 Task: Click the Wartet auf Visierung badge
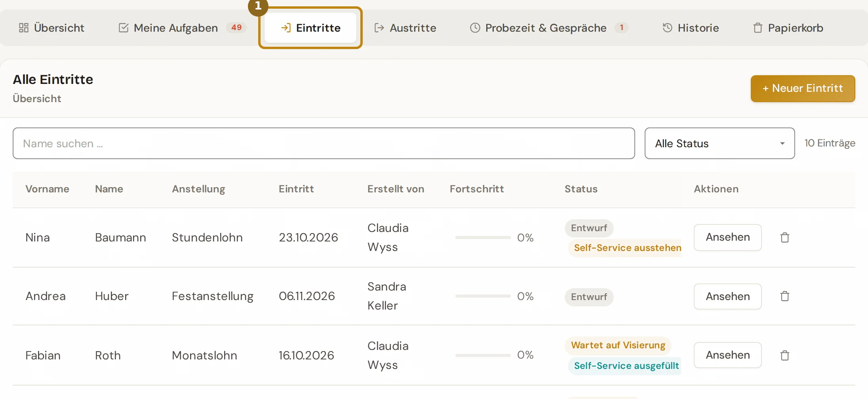618,345
